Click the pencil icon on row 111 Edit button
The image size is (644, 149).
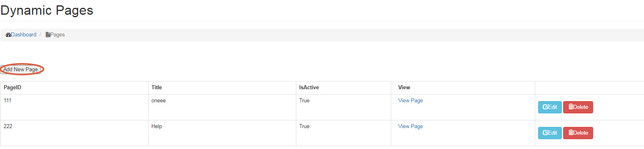point(545,107)
